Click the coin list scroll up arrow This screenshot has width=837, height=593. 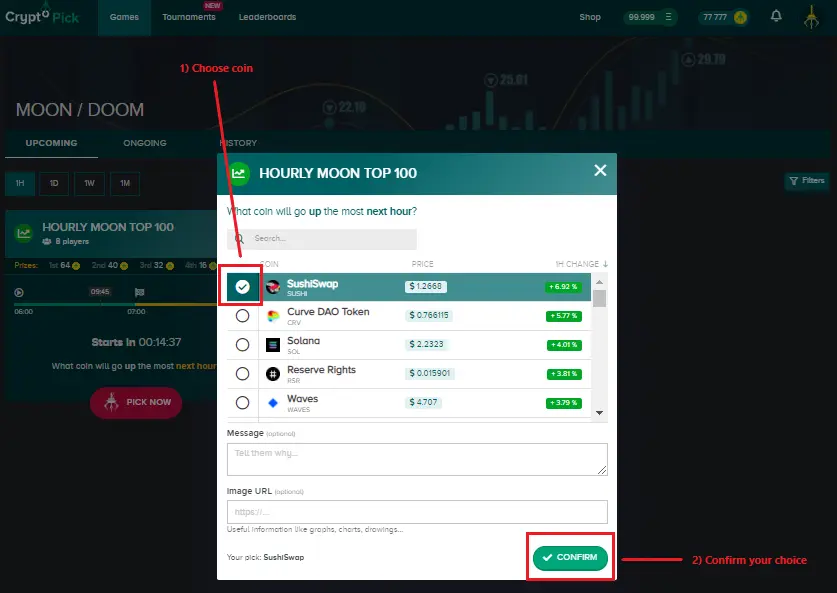tap(599, 282)
